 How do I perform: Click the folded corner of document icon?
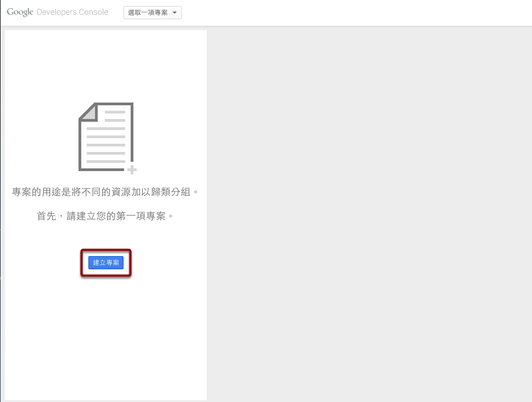pos(89,112)
